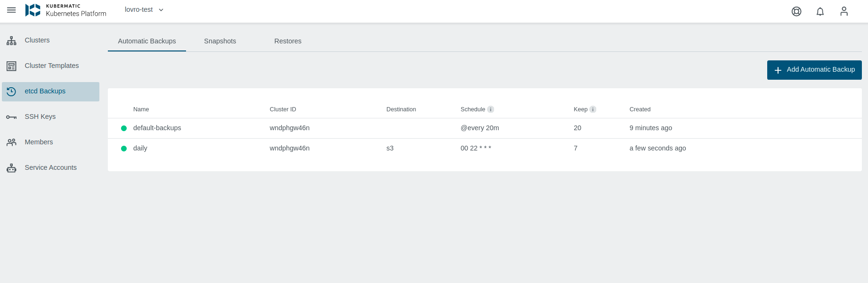Select the default-backups row name
The image size is (868, 283).
point(157,128)
